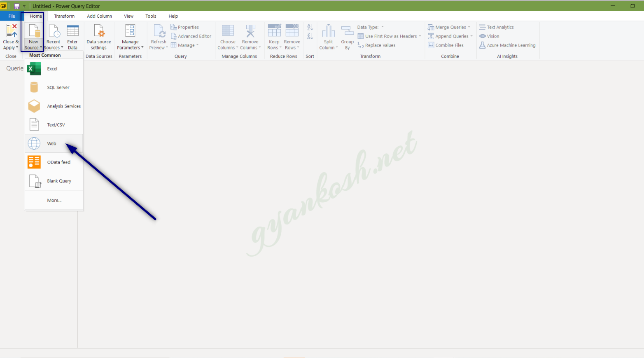Viewport: 644px width, 358px height.
Task: Select the Excel source in the list
Action: pos(54,69)
